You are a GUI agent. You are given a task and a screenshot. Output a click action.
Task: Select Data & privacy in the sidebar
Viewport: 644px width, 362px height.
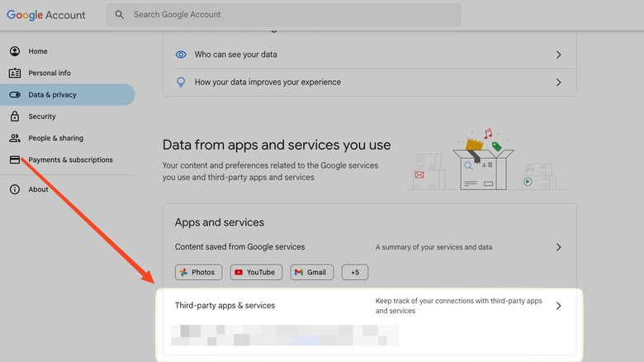[52, 95]
